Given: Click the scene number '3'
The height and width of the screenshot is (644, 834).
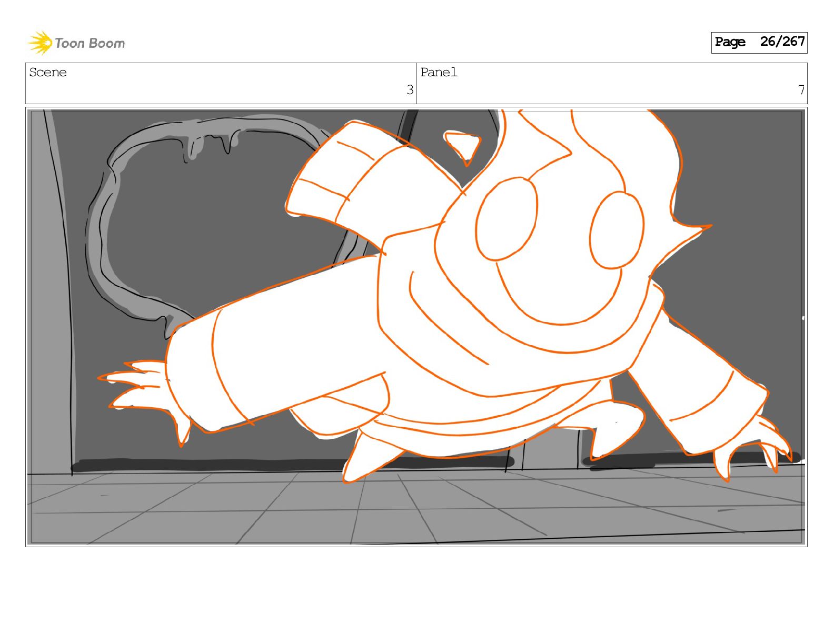Looking at the screenshot, I should (410, 90).
